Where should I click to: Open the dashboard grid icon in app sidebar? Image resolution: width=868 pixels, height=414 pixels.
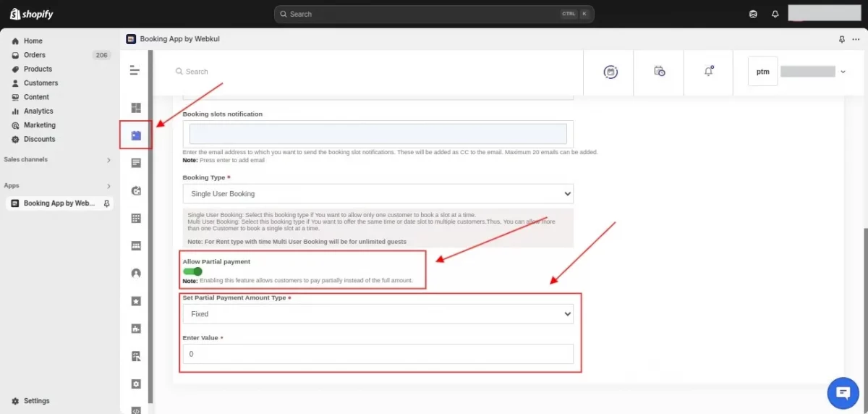tap(135, 108)
